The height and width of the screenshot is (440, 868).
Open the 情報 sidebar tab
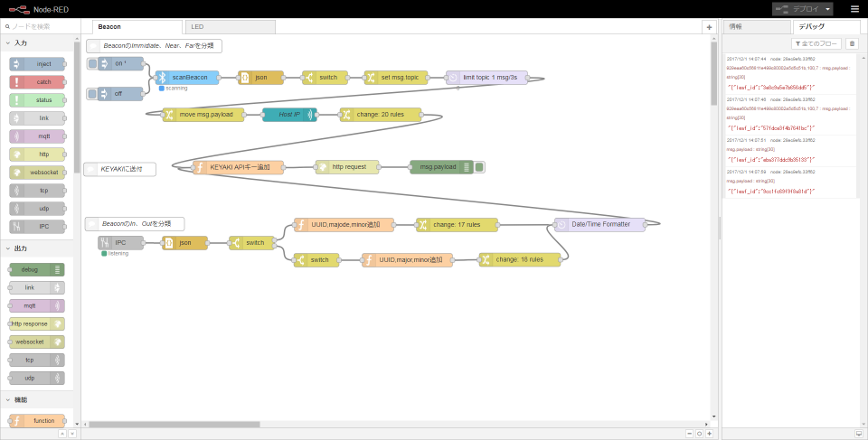757,26
